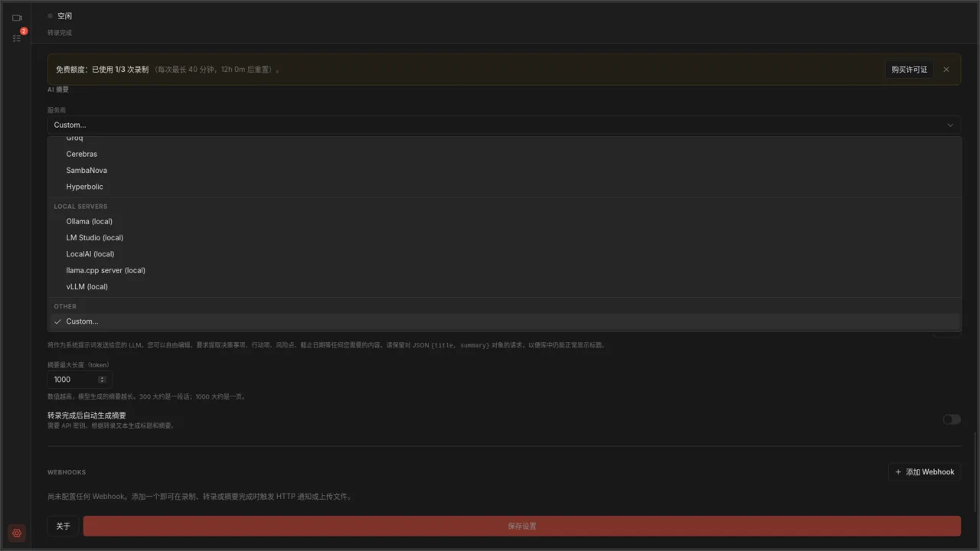
Task: Click the red 保存设置 button
Action: (522, 526)
